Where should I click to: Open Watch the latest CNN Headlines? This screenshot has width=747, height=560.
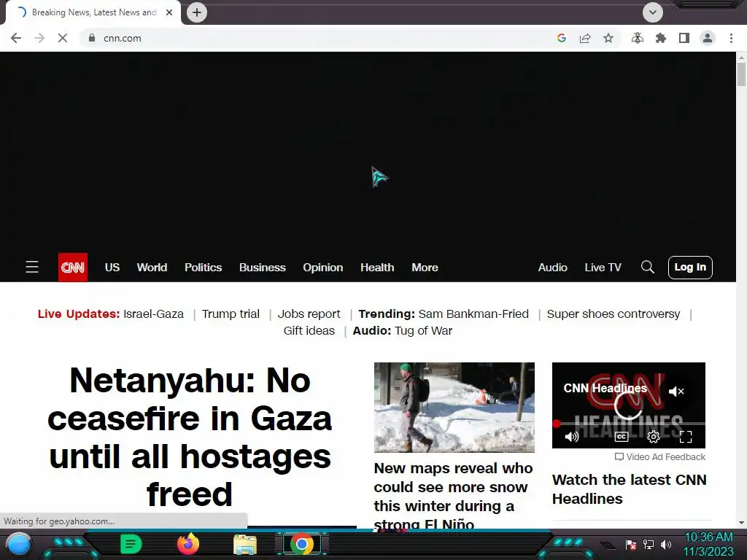point(629,489)
